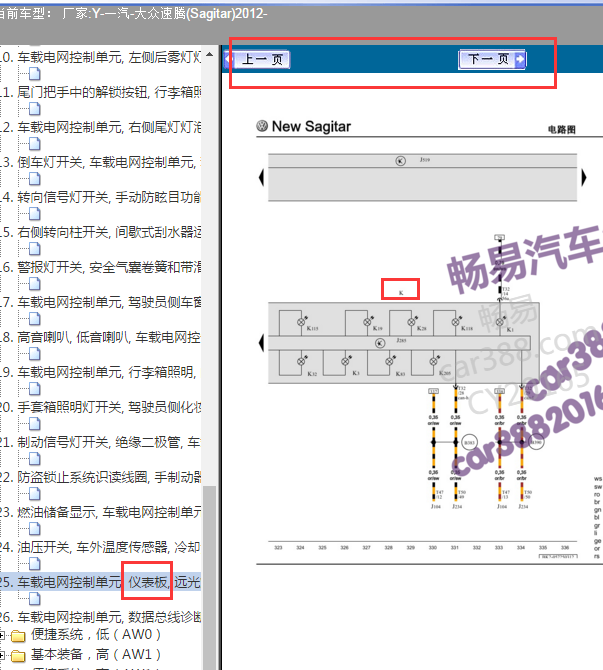This screenshot has width=603, height=670.
Task: Click the K1 warning lamp symbol
Action: coord(500,322)
